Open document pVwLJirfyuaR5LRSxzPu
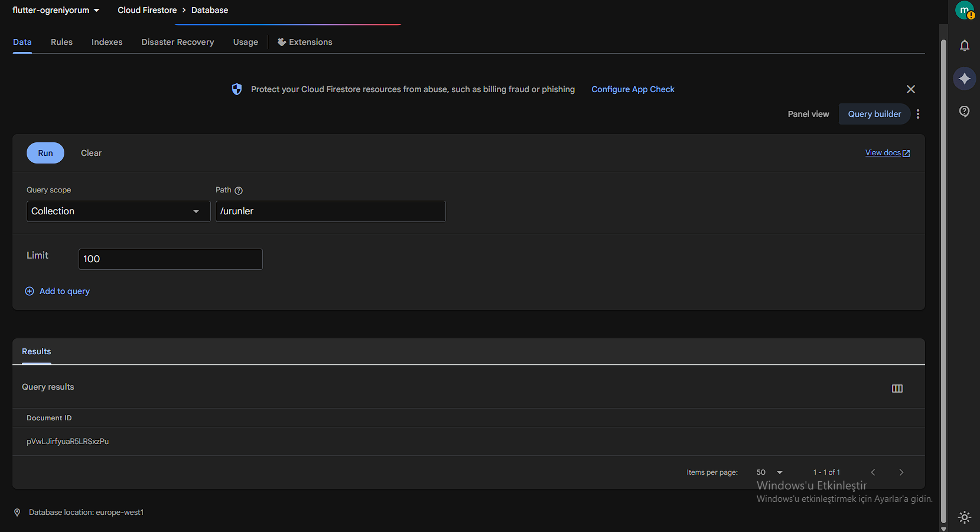This screenshot has width=980, height=532. tap(67, 441)
